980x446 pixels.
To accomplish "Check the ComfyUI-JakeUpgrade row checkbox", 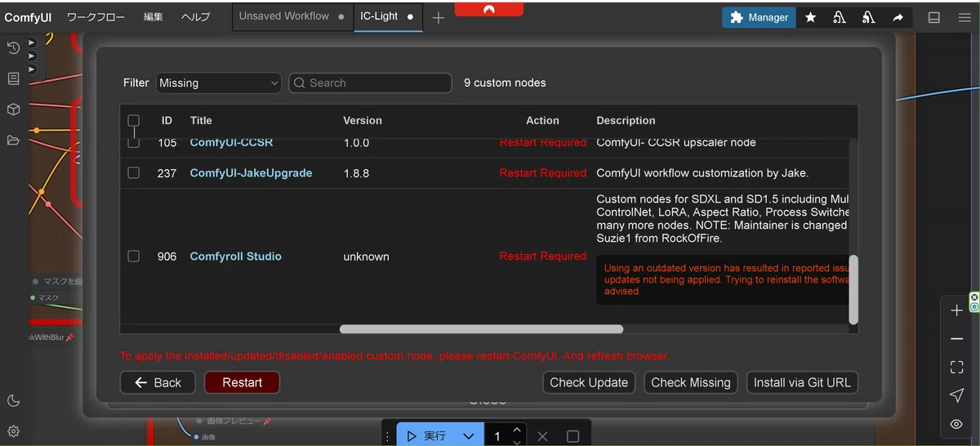I will pyautogui.click(x=134, y=173).
